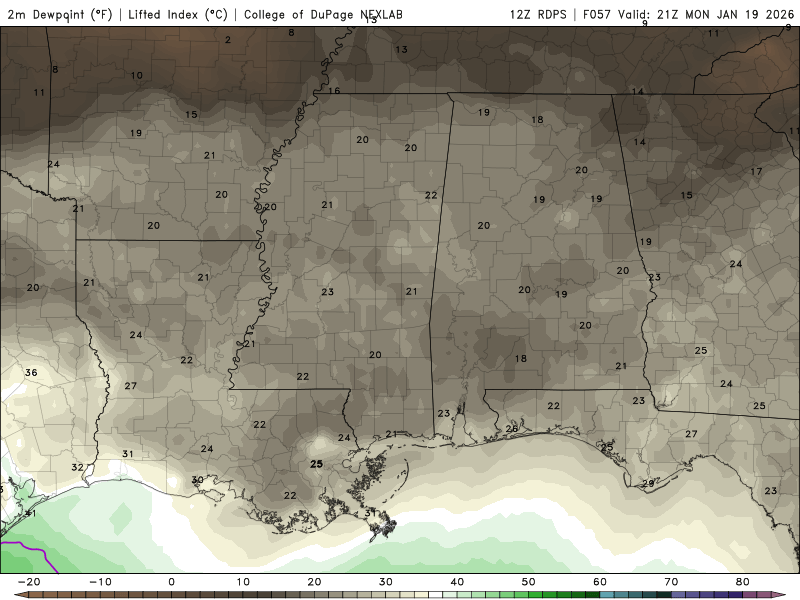
Task: Click the 70 tick label on color scale
Action: click(x=671, y=582)
